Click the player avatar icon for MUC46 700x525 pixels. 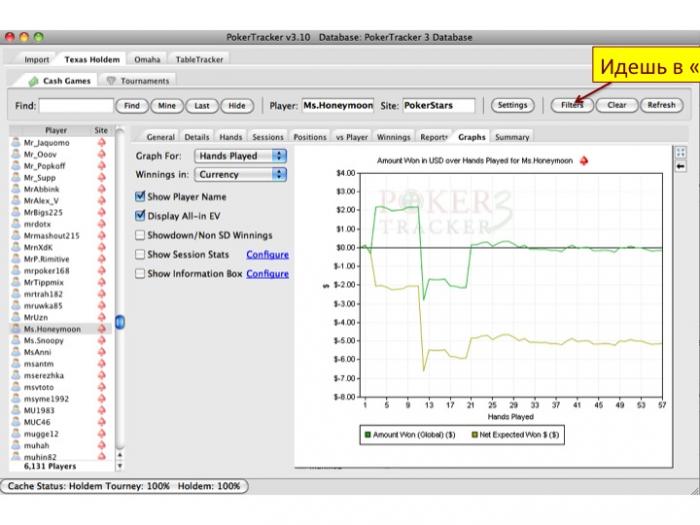16,422
